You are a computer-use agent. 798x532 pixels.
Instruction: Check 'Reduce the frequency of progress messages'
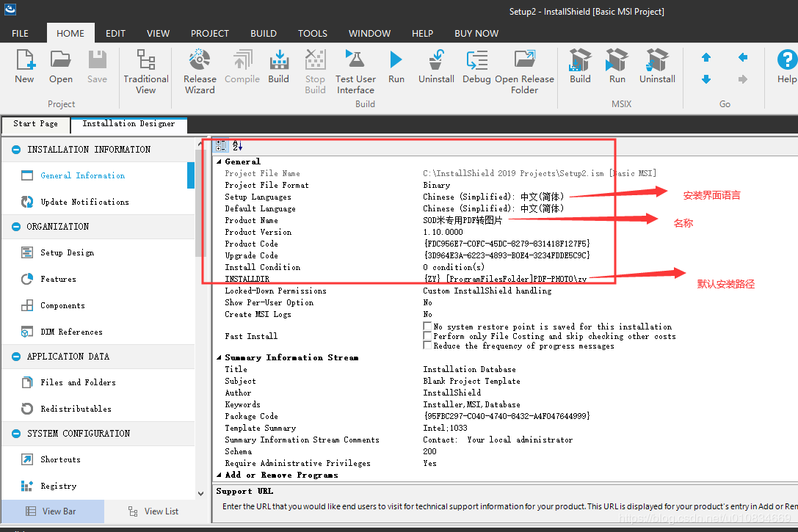pyautogui.click(x=427, y=346)
